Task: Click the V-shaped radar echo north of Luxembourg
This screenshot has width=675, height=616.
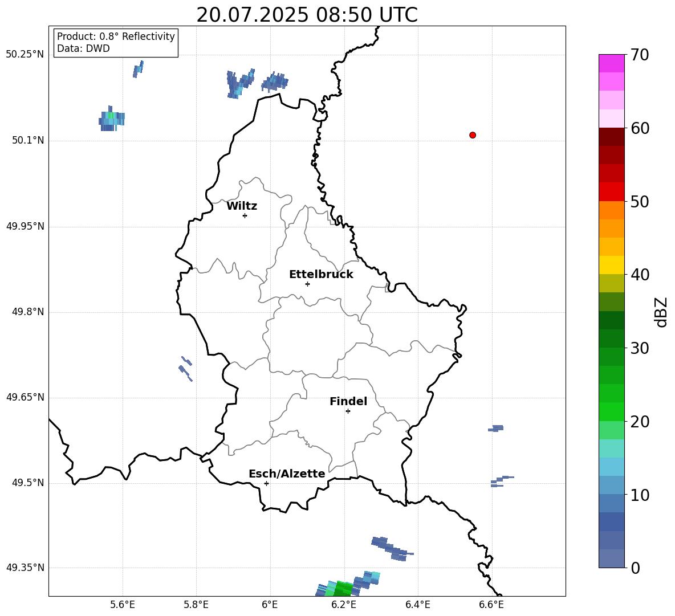Action: [240, 83]
